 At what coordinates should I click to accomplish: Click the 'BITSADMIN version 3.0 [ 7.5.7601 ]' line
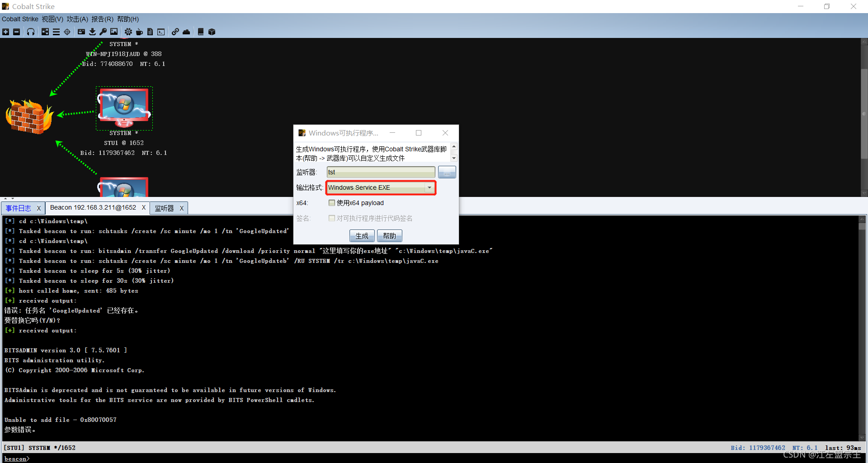66,350
